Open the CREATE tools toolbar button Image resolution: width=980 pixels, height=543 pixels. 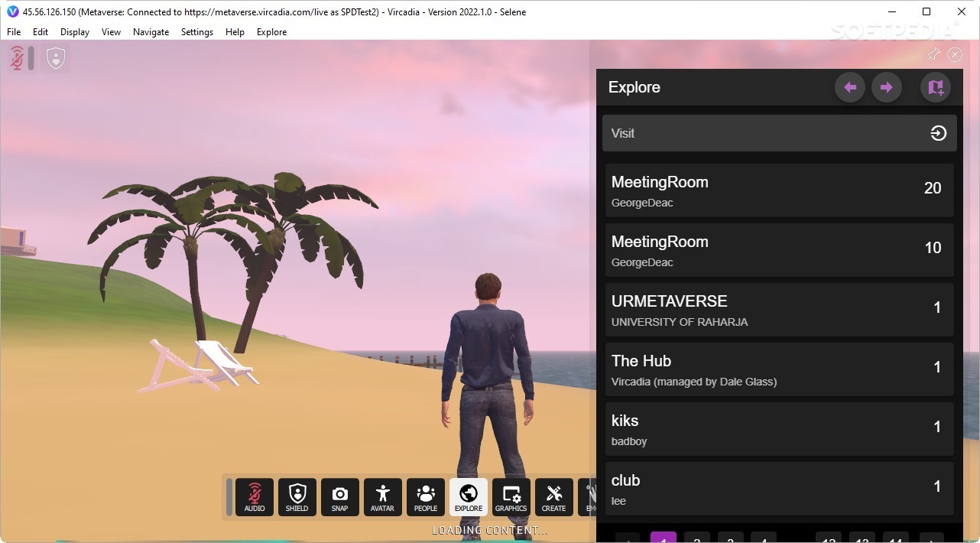pos(554,497)
